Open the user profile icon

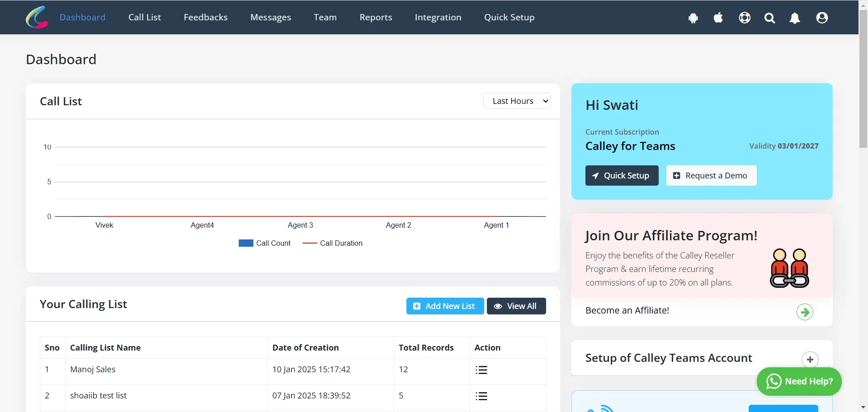point(822,18)
